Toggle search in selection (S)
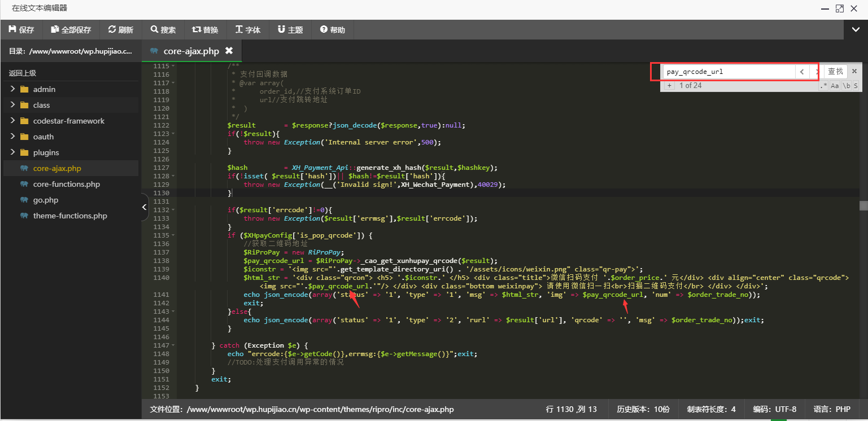 pyautogui.click(x=856, y=86)
